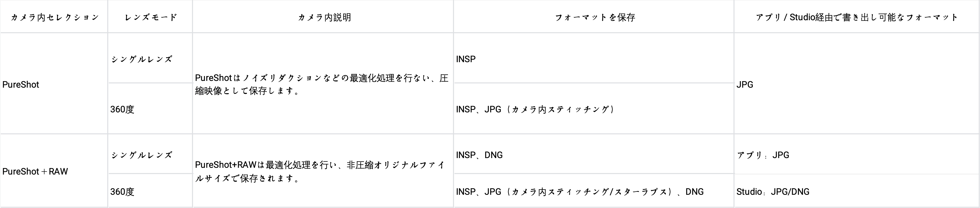The image size is (980, 208).
Task: Click the レンズモード column header
Action: pos(151,17)
